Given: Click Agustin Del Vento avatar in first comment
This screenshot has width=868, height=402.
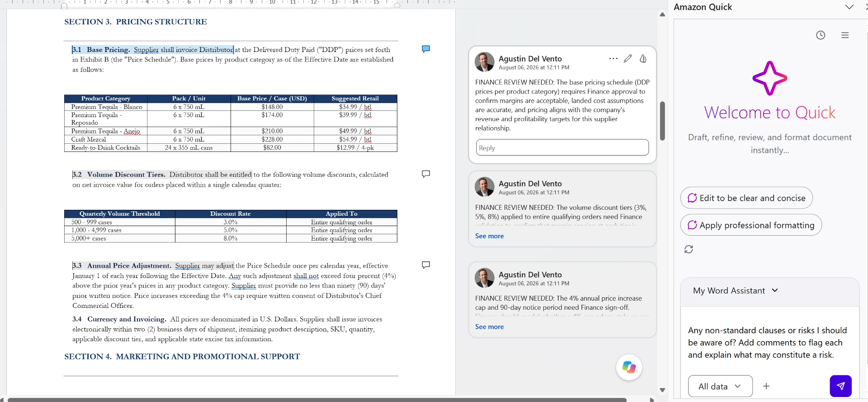Looking at the screenshot, I should click(x=485, y=62).
